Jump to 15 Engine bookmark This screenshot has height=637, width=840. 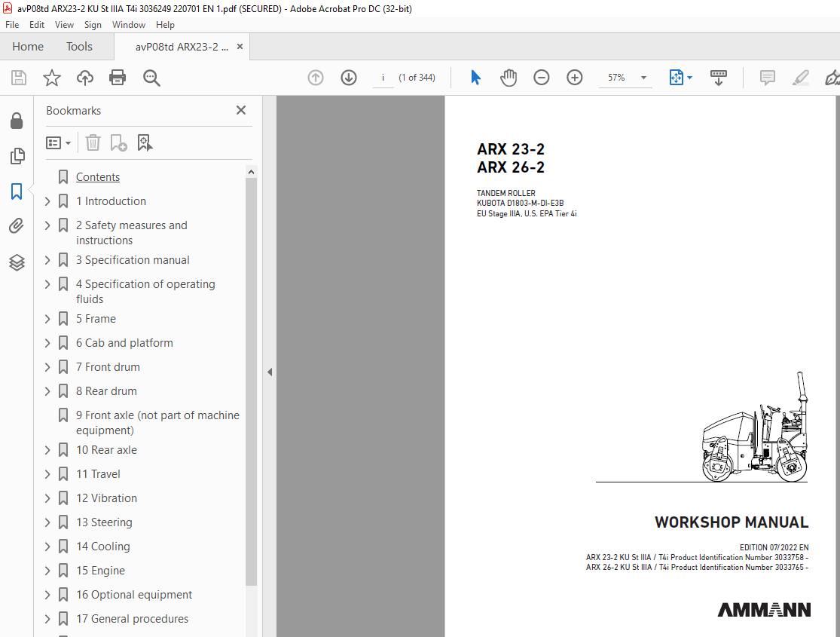point(100,571)
